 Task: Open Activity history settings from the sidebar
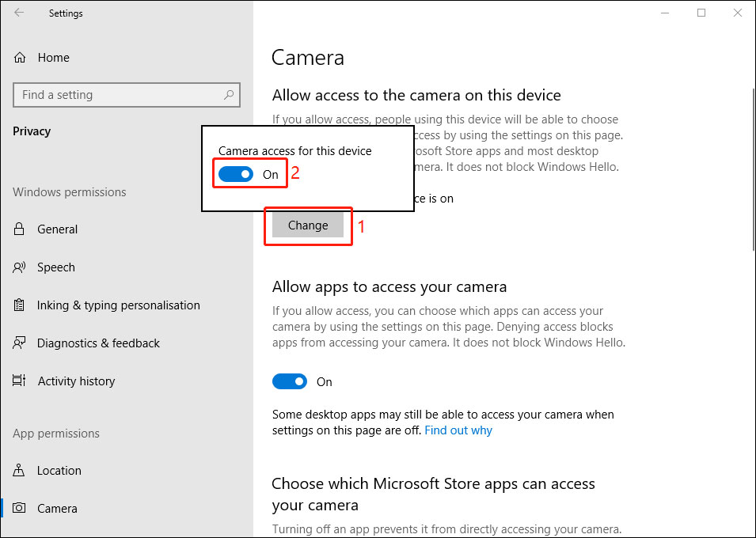[76, 381]
